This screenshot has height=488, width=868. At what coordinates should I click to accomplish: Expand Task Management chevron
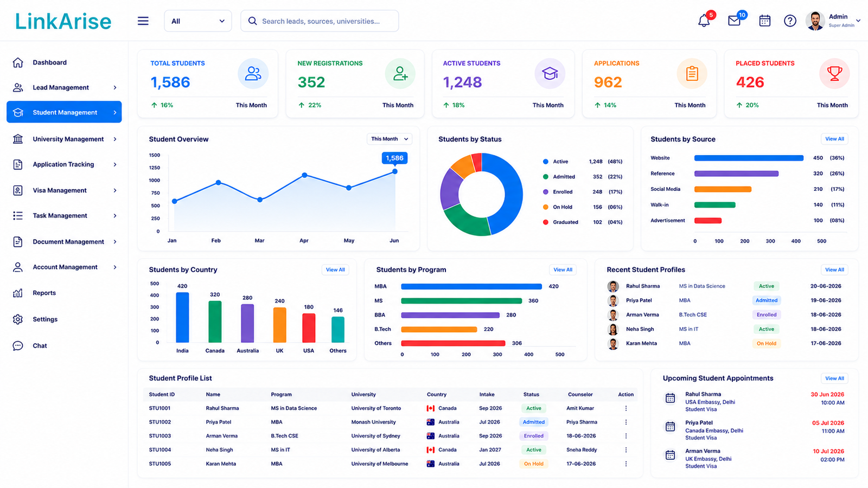click(115, 216)
